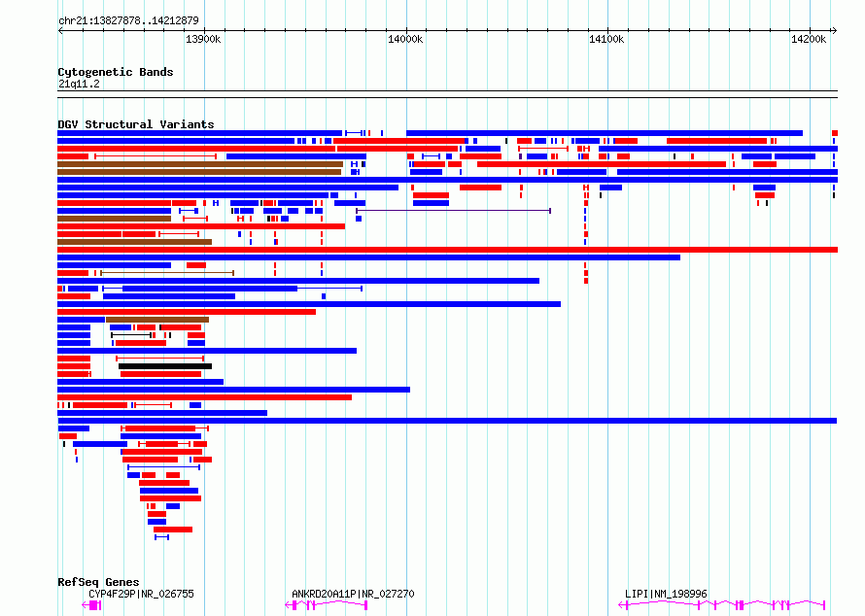
Task: Select the long thin purple variant line
Action: pyautogui.click(x=453, y=211)
